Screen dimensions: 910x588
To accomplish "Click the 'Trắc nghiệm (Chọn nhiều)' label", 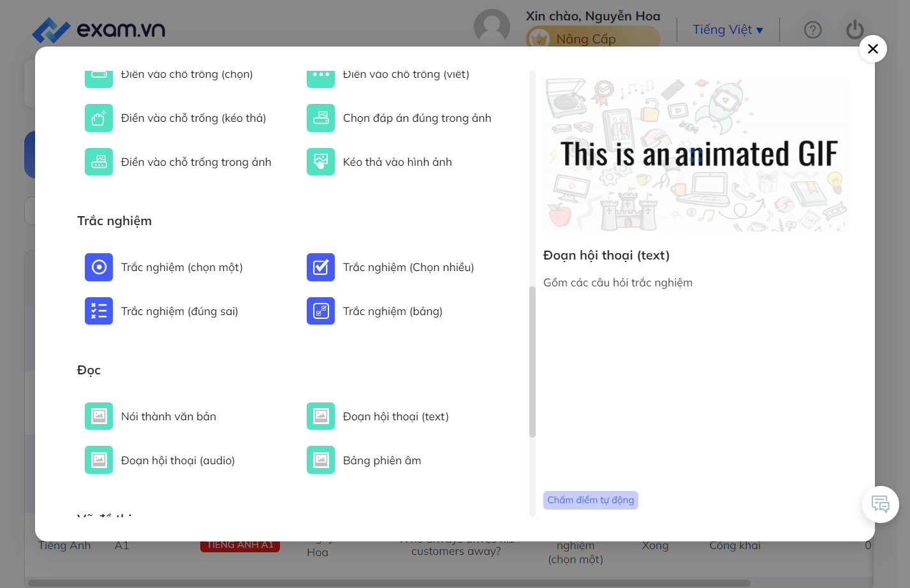I will click(409, 268).
